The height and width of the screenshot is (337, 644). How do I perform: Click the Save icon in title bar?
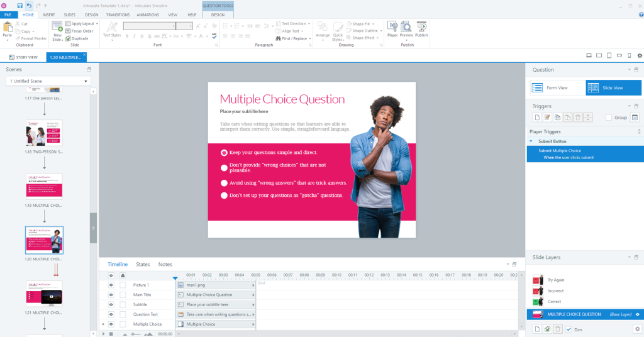click(19, 5)
